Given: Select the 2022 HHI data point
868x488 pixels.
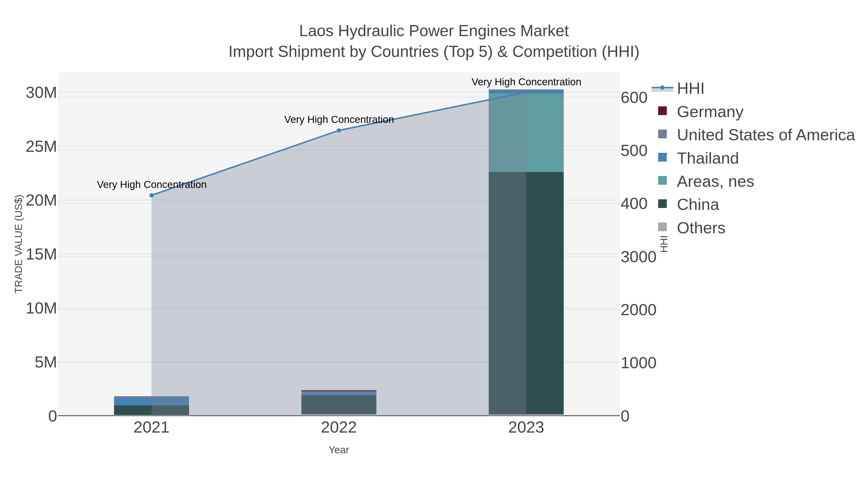Looking at the screenshot, I should pos(339,130).
